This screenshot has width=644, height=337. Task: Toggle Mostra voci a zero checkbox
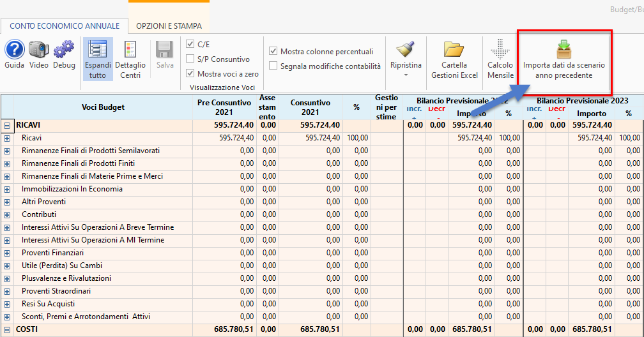190,73
